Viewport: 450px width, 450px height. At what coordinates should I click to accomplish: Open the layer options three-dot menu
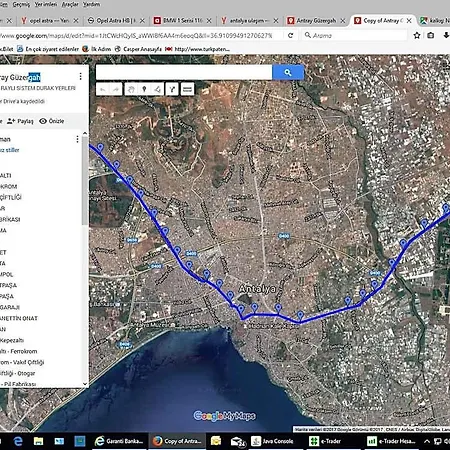pyautogui.click(x=77, y=139)
